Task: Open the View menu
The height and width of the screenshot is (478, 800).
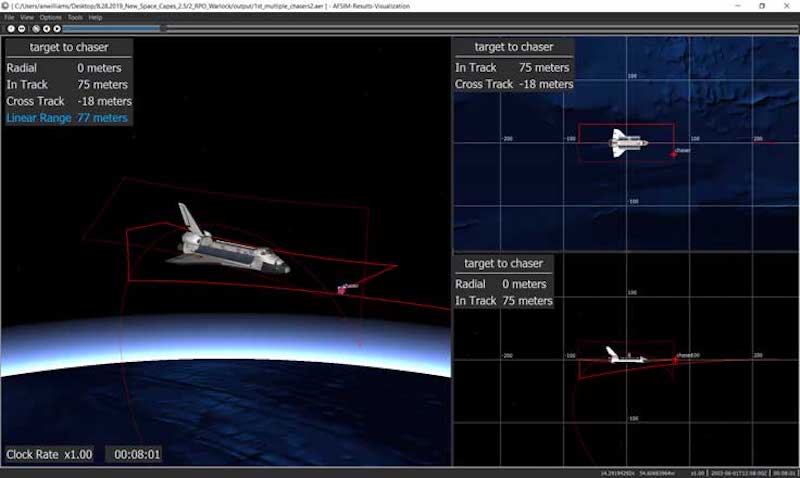Action: 27,17
